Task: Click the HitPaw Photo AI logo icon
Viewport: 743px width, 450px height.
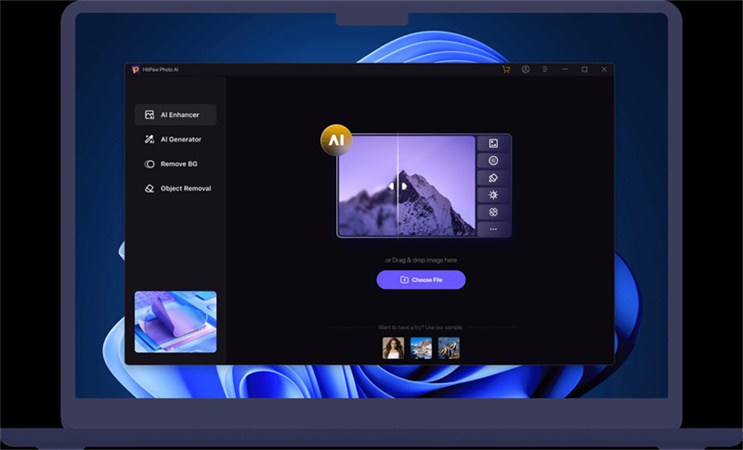Action: [135, 70]
